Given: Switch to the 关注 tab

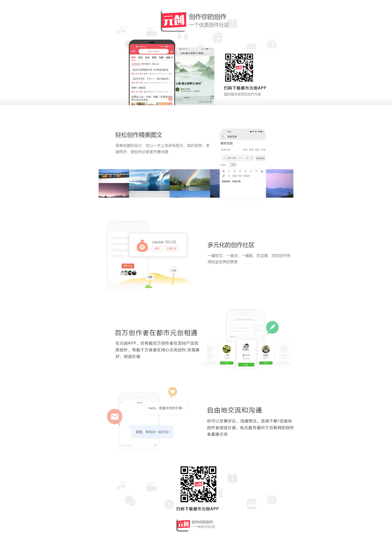Looking at the screenshot, I should 141,58.
